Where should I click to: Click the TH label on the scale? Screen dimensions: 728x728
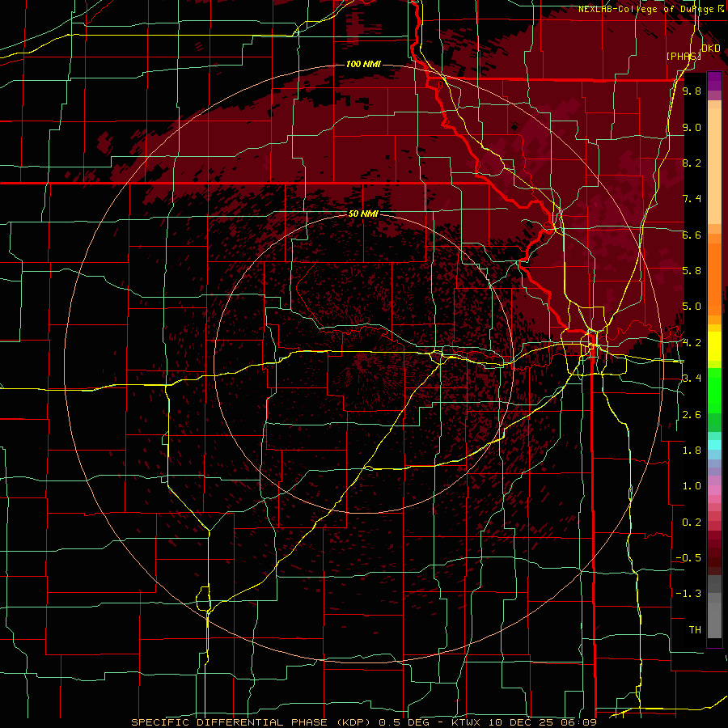point(695,630)
